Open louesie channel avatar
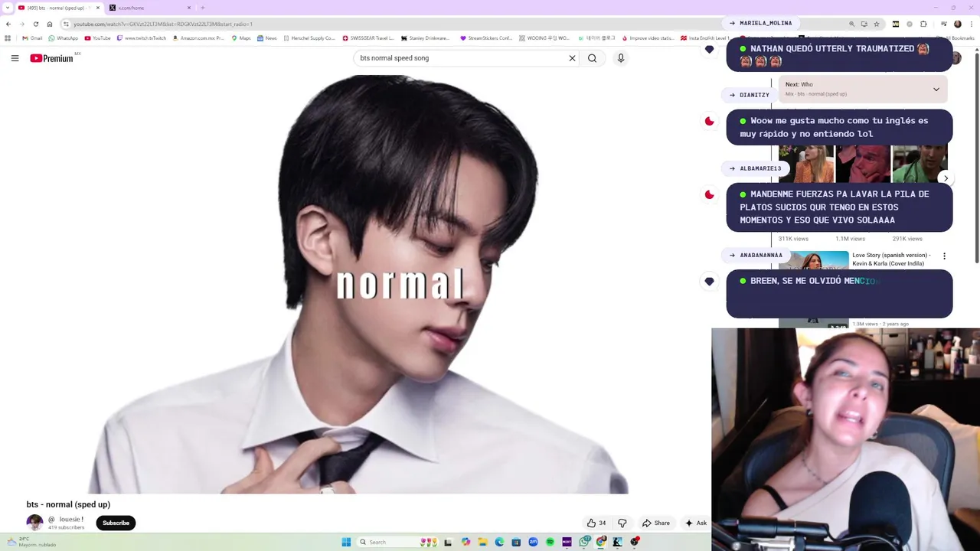The image size is (980, 551). pyautogui.click(x=34, y=523)
